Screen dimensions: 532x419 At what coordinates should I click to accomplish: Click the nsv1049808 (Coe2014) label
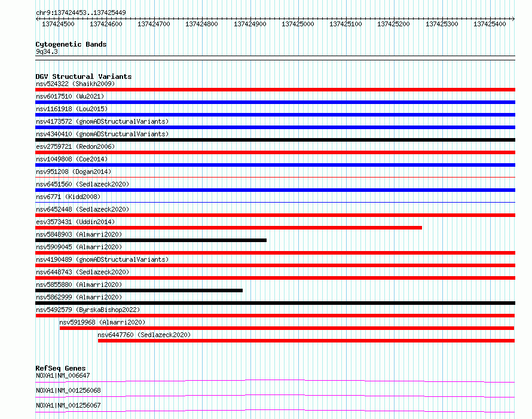click(72, 159)
